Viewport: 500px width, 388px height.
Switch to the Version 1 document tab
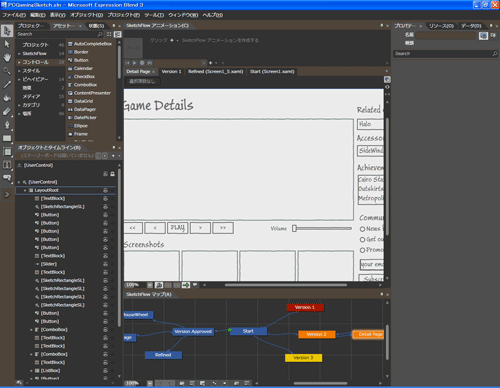pyautogui.click(x=171, y=72)
